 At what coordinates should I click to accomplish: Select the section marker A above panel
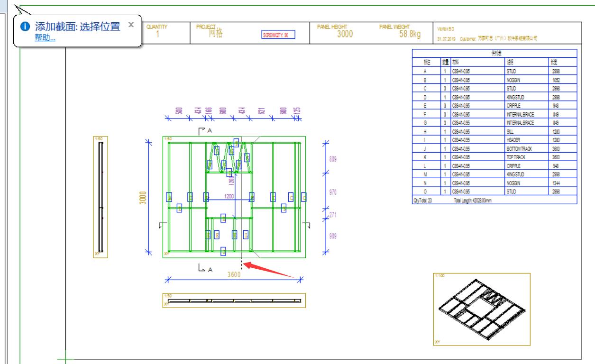(205, 130)
